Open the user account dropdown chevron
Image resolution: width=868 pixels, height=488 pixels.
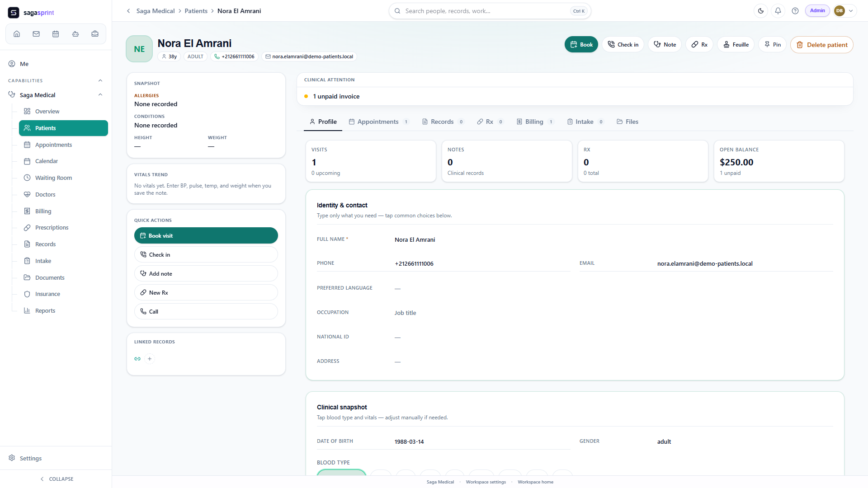pyautogui.click(x=851, y=11)
